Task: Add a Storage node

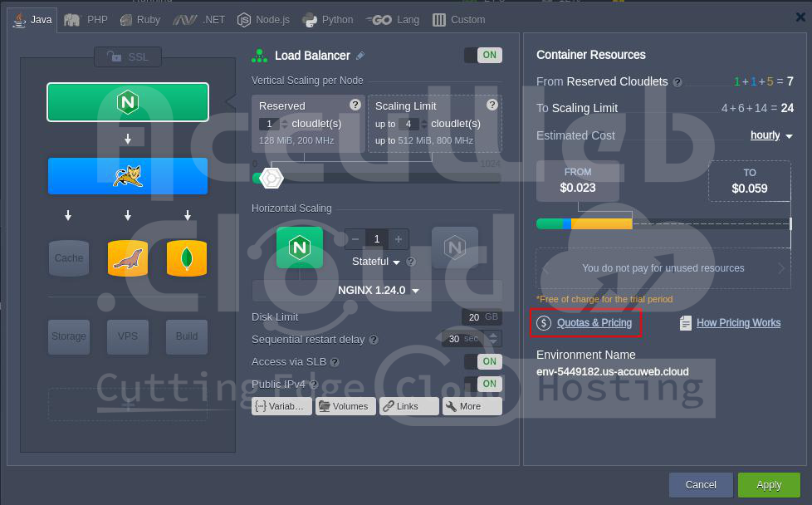Action: [69, 336]
